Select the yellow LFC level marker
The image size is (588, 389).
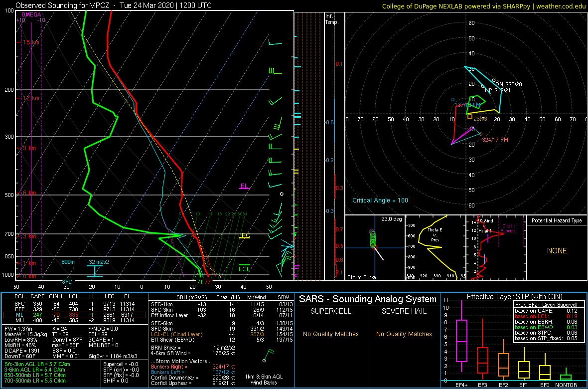(x=245, y=235)
